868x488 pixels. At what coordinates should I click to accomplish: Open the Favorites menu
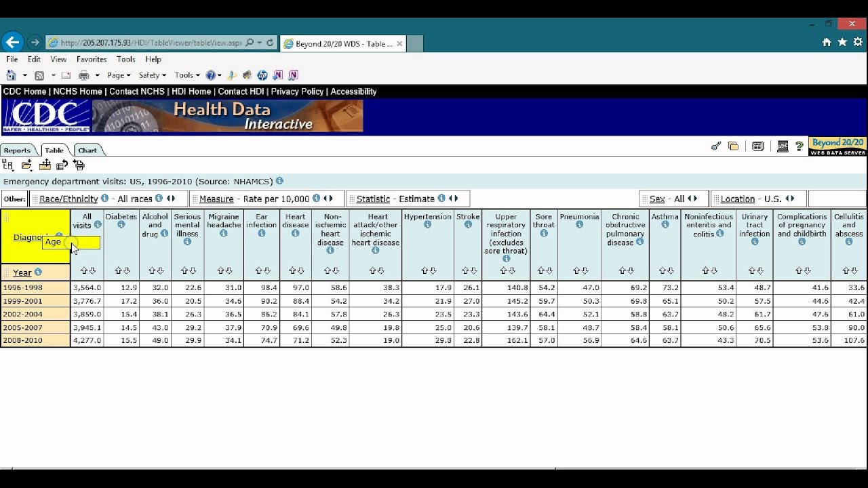(x=92, y=60)
